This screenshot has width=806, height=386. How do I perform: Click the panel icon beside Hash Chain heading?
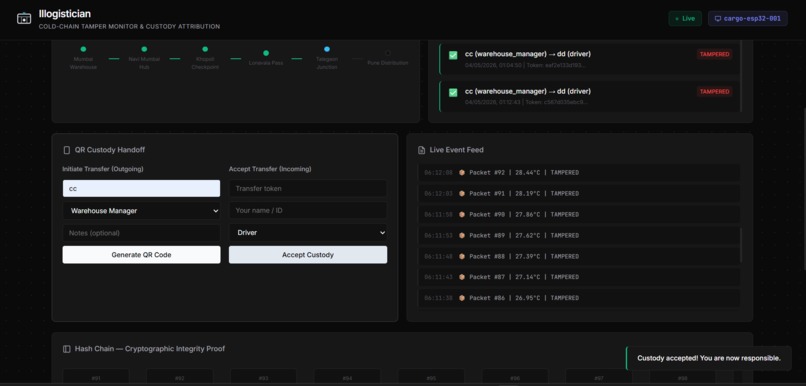66,349
